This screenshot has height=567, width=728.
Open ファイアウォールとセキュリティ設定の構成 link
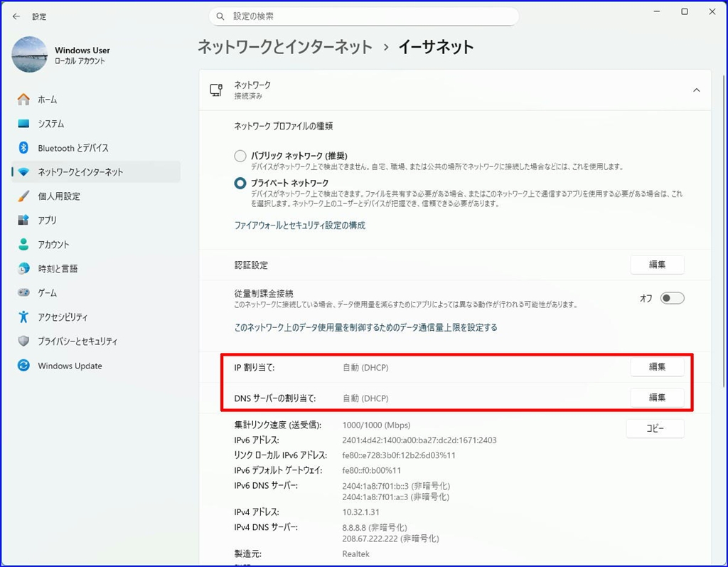300,226
